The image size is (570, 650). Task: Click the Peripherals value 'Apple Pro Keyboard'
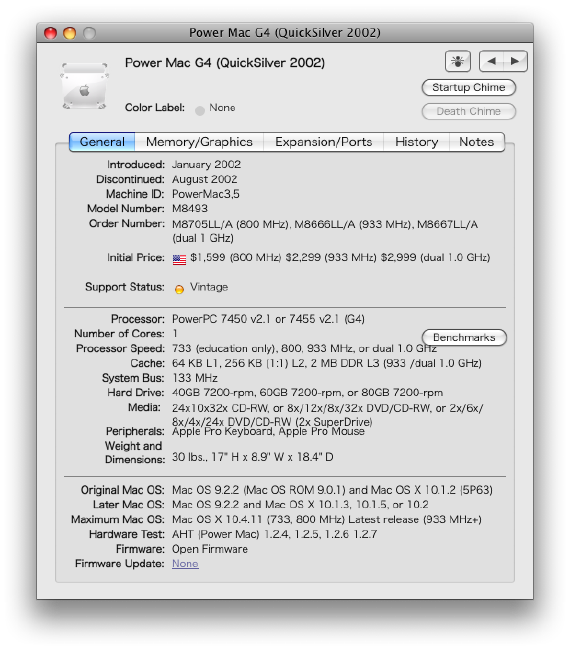(222, 432)
